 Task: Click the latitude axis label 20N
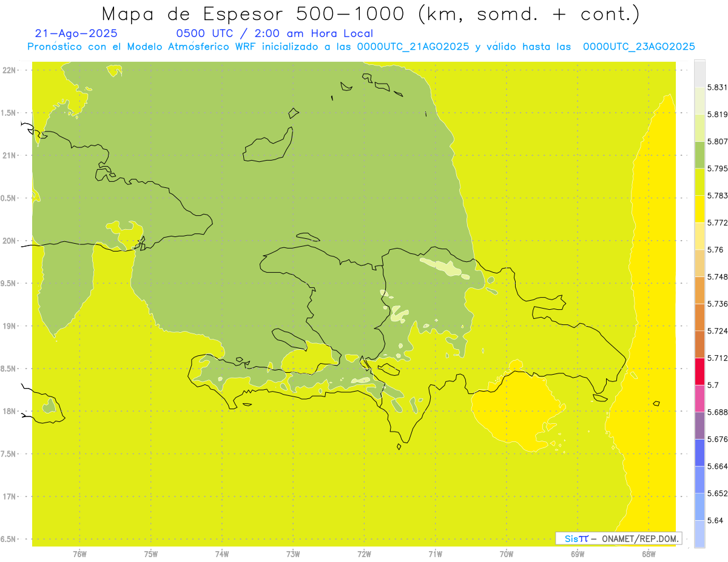pos(8,241)
